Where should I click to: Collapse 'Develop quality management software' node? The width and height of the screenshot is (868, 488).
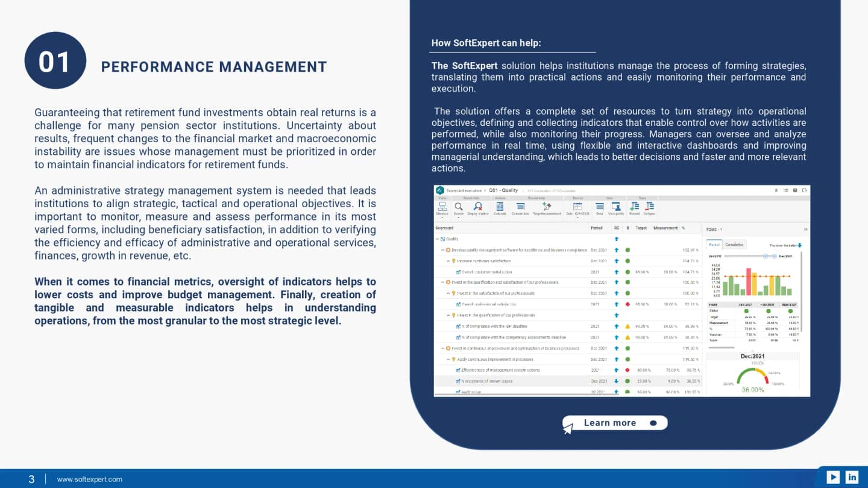pos(442,249)
